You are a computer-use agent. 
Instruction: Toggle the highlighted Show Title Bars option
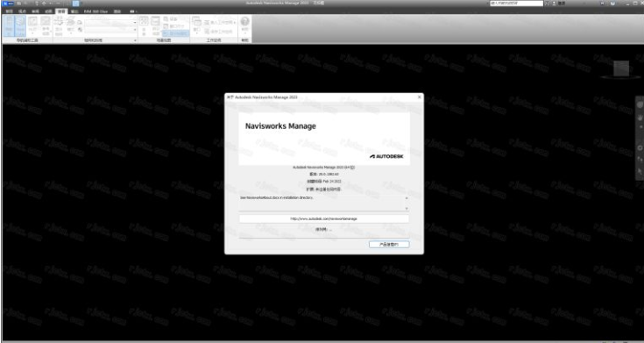[x=176, y=33]
